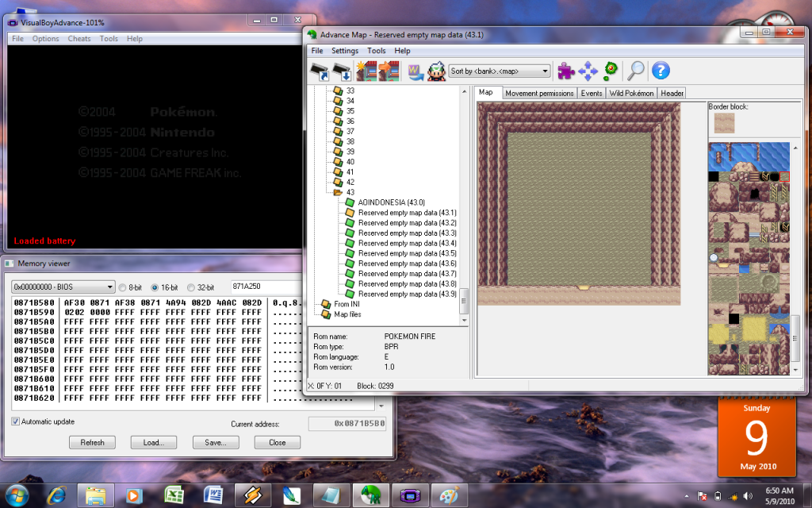Screen dimensions: 812x508
Task: Click the blue four-way arrows icon
Action: [x=588, y=71]
